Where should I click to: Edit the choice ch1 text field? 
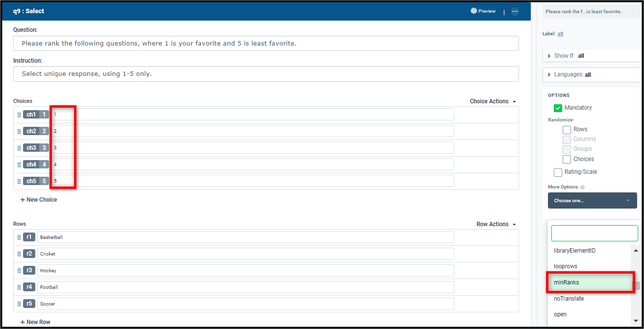pos(252,115)
